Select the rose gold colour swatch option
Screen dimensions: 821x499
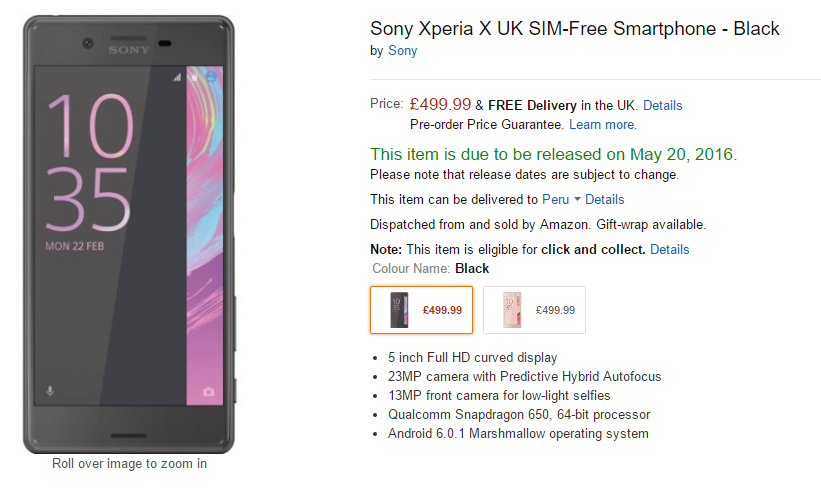[x=534, y=310]
